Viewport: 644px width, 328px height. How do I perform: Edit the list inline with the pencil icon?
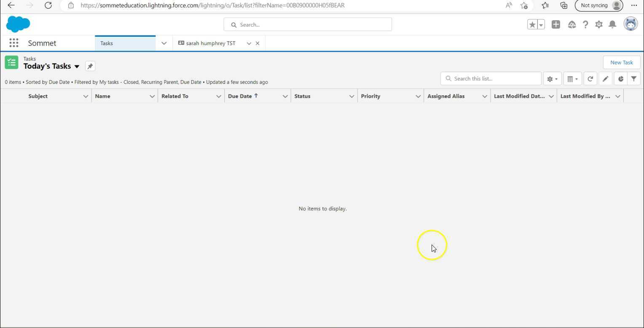(x=605, y=78)
